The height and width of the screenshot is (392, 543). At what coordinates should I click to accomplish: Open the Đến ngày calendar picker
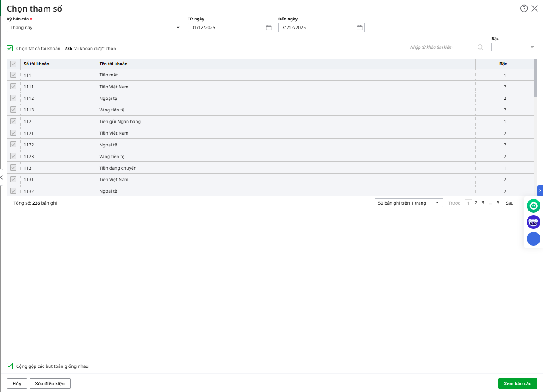360,28
